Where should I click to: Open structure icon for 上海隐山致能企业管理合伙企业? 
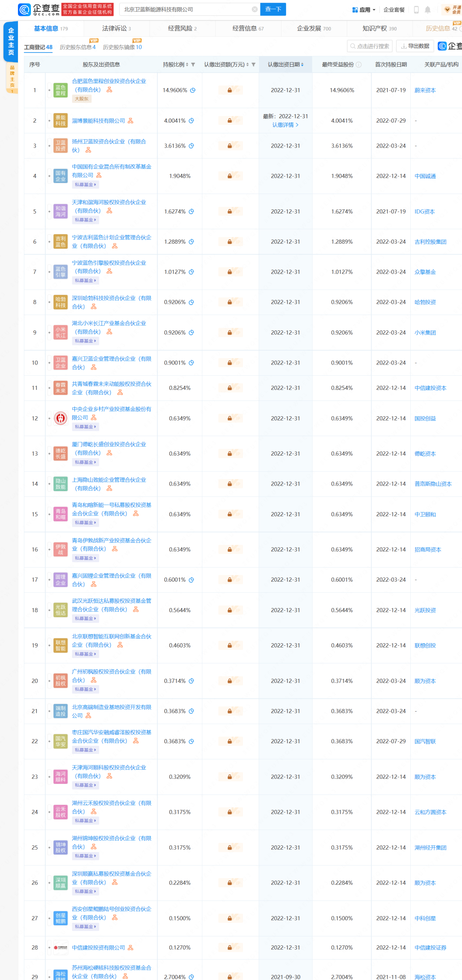110,489
